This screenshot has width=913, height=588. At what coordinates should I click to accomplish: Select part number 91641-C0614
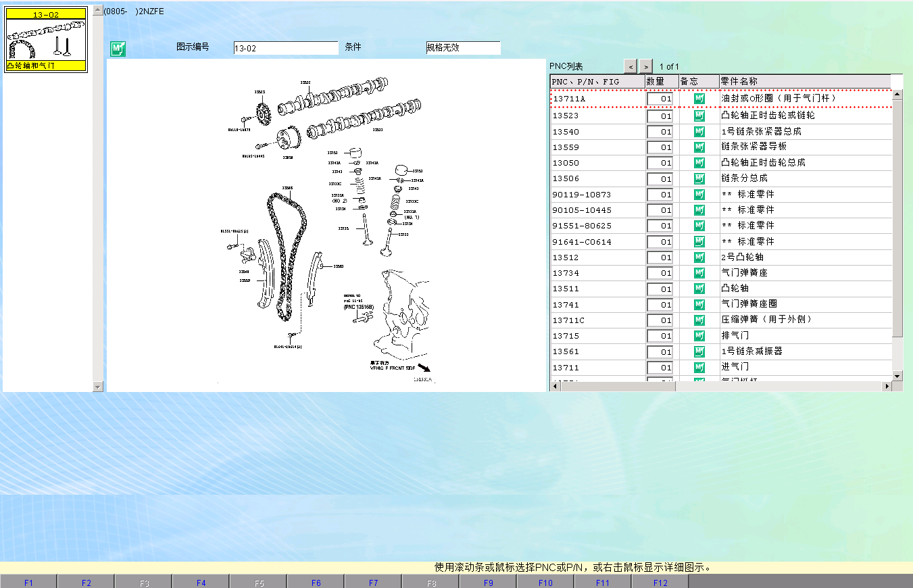tap(582, 242)
